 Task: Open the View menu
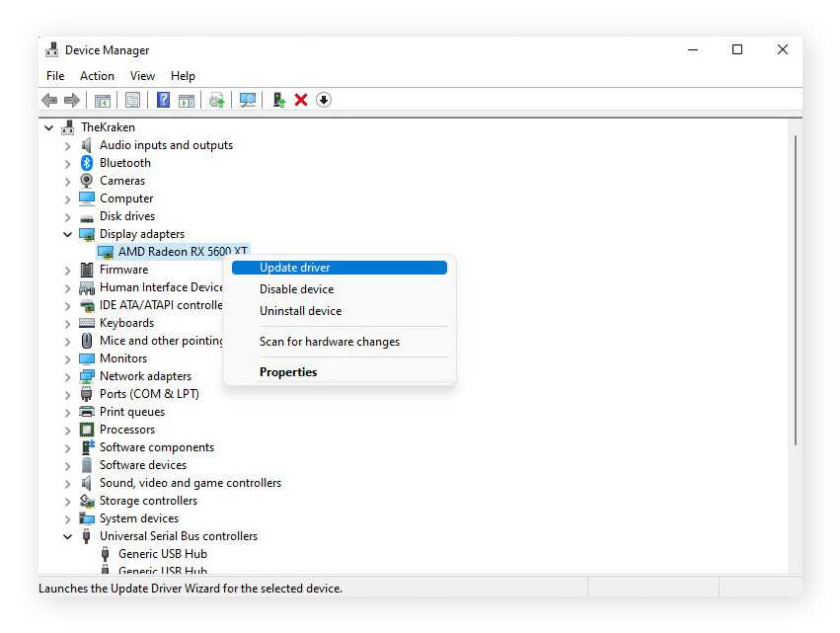pos(142,76)
